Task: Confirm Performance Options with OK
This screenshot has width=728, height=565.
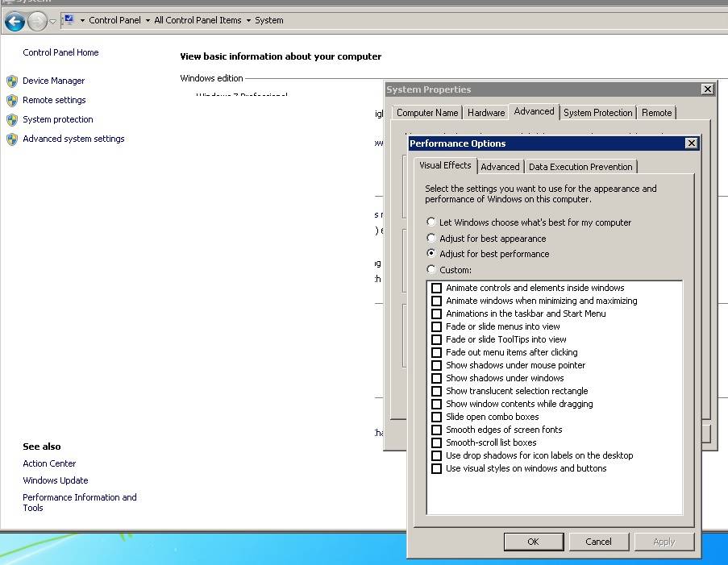Action: (534, 542)
